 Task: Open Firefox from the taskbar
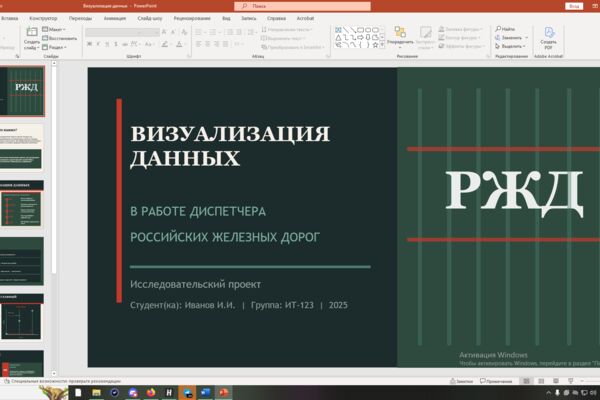point(151,393)
